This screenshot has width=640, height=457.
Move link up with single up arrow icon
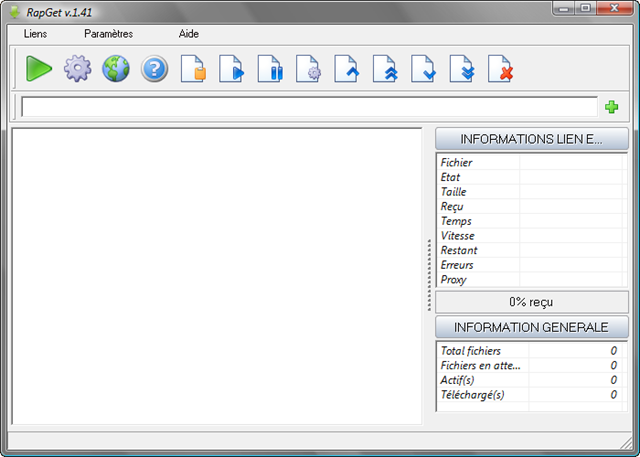pyautogui.click(x=347, y=69)
